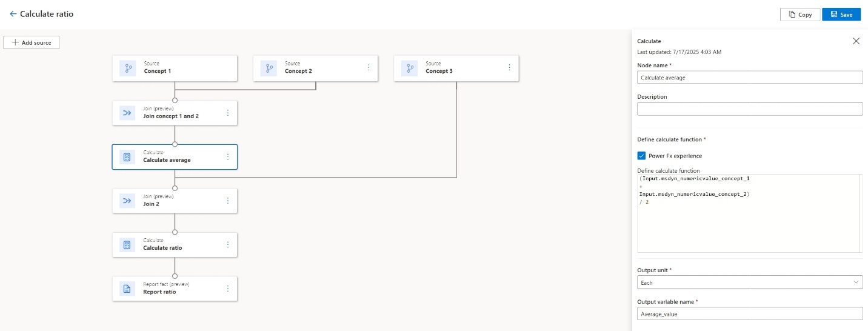Click the Description input field
This screenshot has width=868, height=331.
tap(750, 109)
